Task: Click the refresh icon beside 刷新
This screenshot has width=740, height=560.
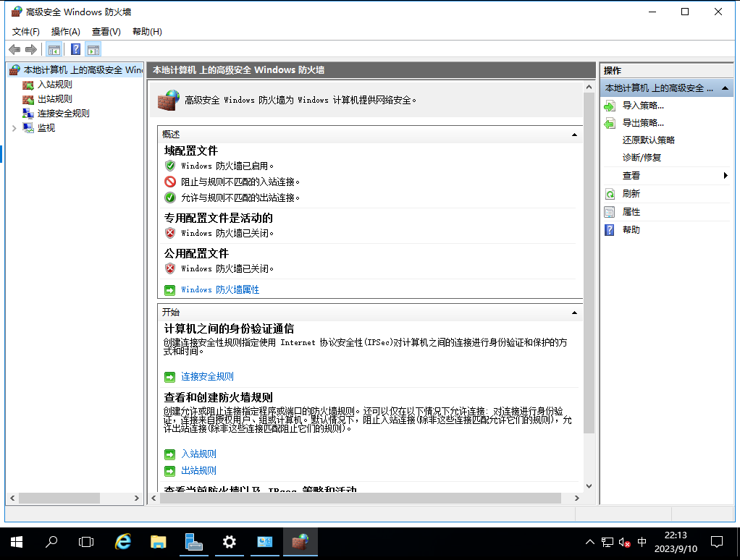Action: [610, 194]
